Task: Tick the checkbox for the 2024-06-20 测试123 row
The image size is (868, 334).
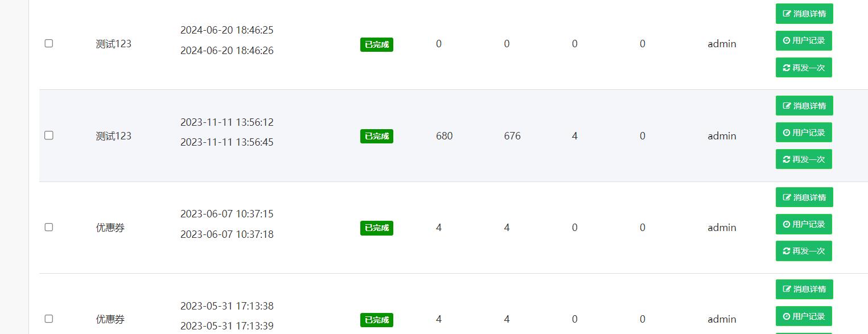Action: coord(49,43)
